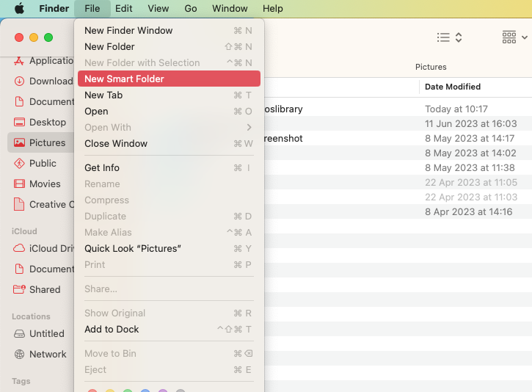Viewport: 532px width, 392px height.
Task: Open the grouping dropdown arrow
Action: click(x=524, y=37)
